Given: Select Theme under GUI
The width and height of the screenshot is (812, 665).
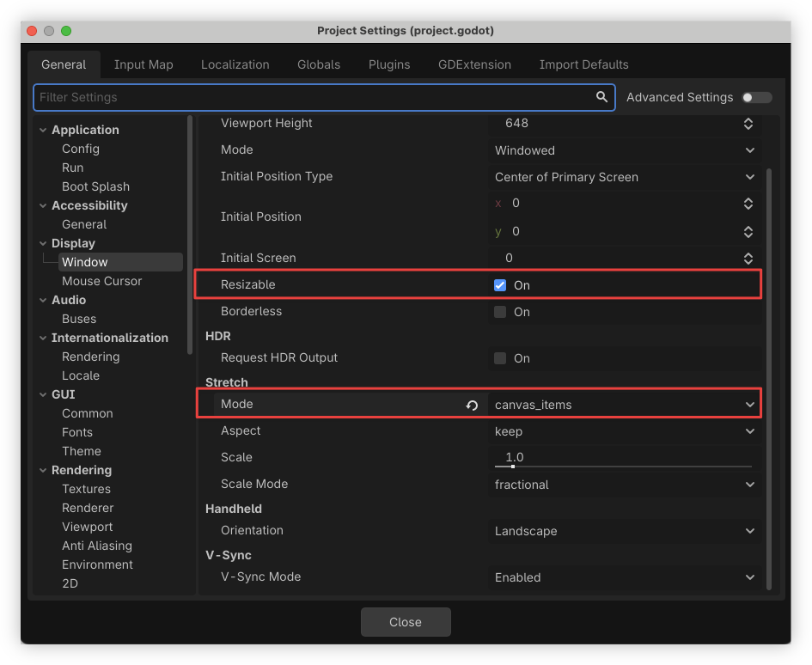Looking at the screenshot, I should [x=82, y=451].
